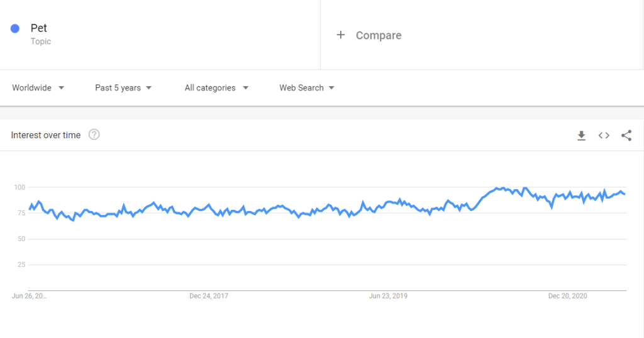This screenshot has width=644, height=338.
Task: Open the Past 5 years dropdown
Action: click(123, 88)
